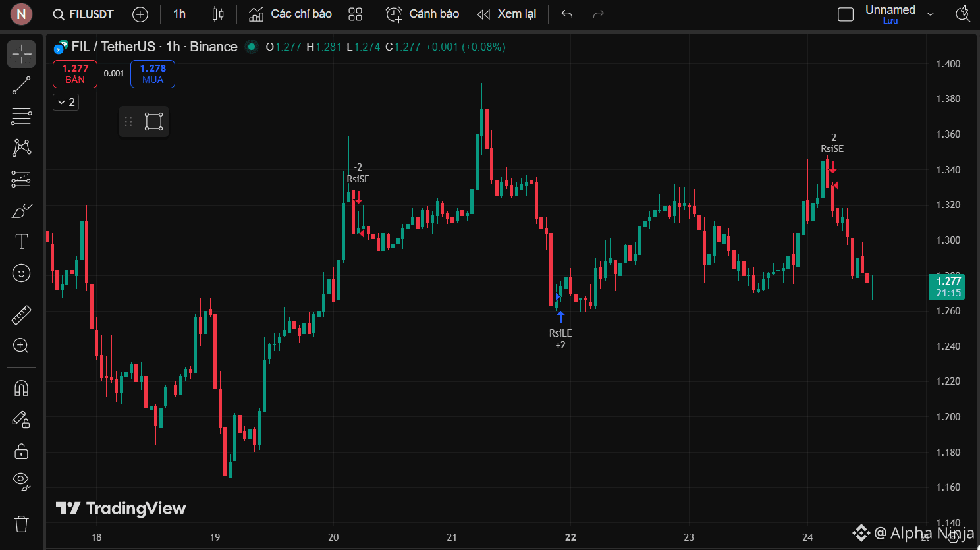Open the layout setup square icon
The image size is (980, 550).
pyautogui.click(x=846, y=14)
